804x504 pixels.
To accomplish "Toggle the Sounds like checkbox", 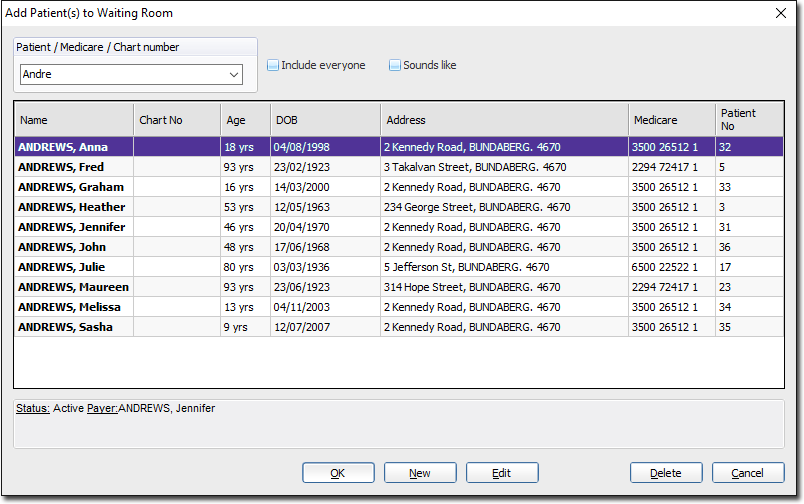I will tap(395, 66).
